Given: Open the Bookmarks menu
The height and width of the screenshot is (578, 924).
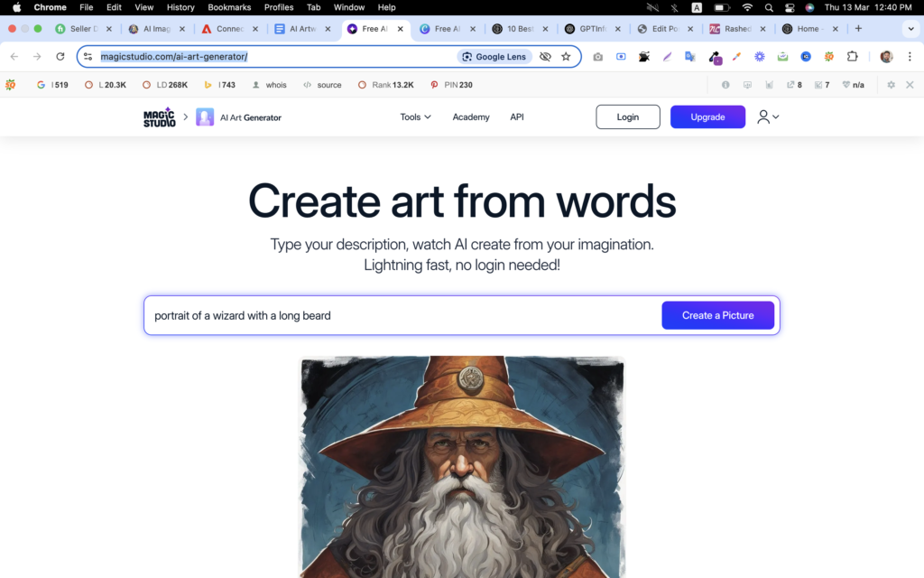Looking at the screenshot, I should pos(229,7).
